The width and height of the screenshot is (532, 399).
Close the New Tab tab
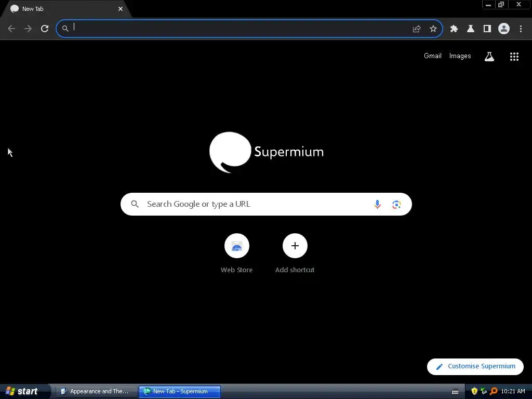(x=121, y=9)
